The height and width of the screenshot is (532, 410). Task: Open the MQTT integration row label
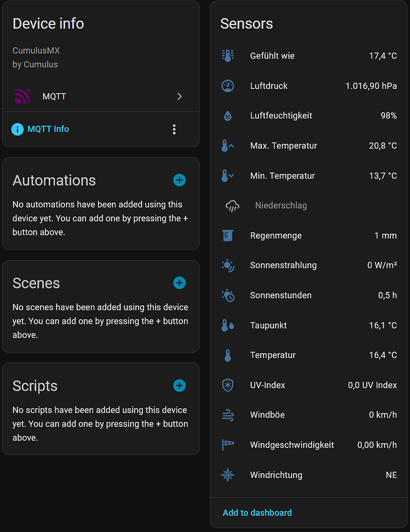point(55,96)
